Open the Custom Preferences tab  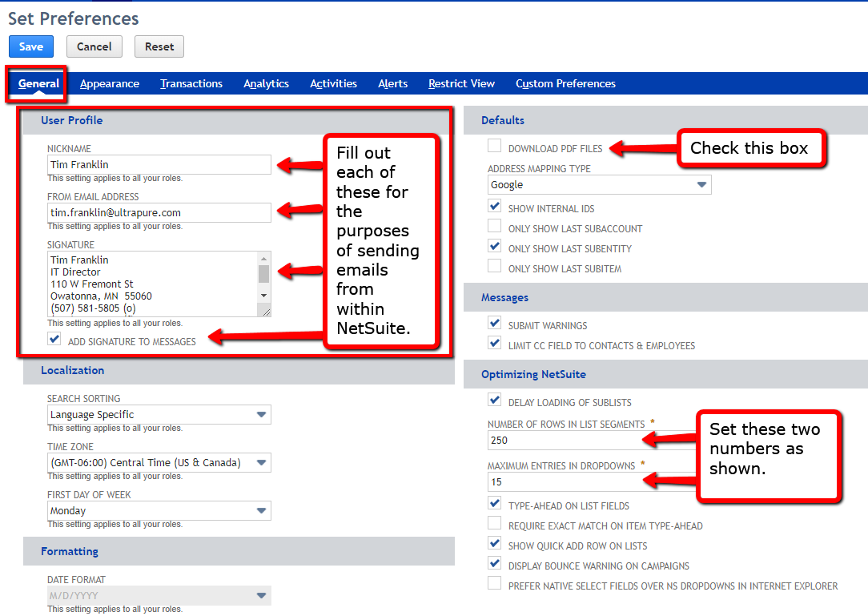click(x=566, y=83)
